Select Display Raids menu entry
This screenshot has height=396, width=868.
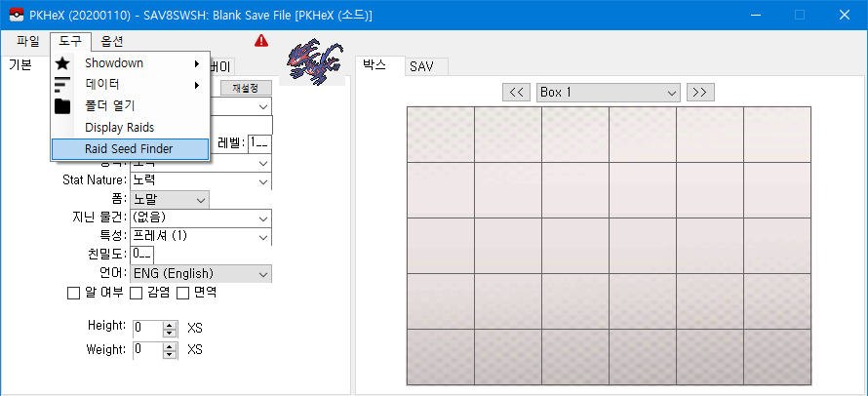coord(130,128)
